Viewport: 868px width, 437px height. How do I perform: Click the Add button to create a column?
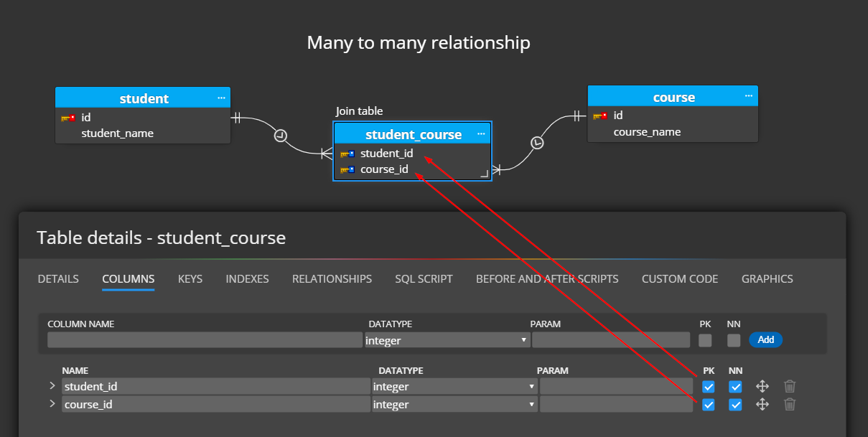pyautogui.click(x=765, y=339)
